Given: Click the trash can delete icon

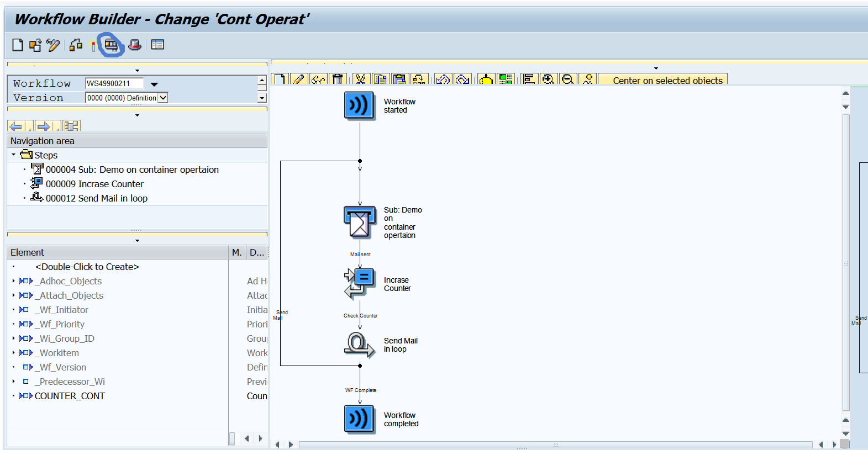Looking at the screenshot, I should coord(338,80).
